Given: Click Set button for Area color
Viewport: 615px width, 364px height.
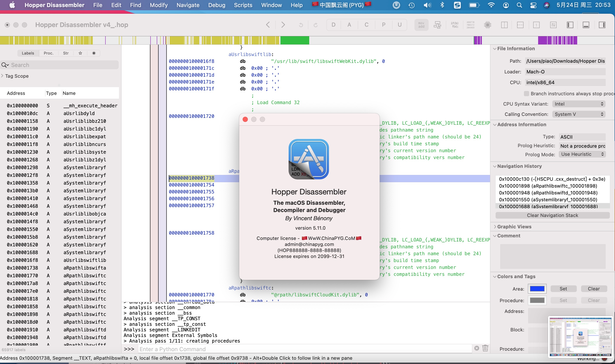Looking at the screenshot, I should 563,289.
